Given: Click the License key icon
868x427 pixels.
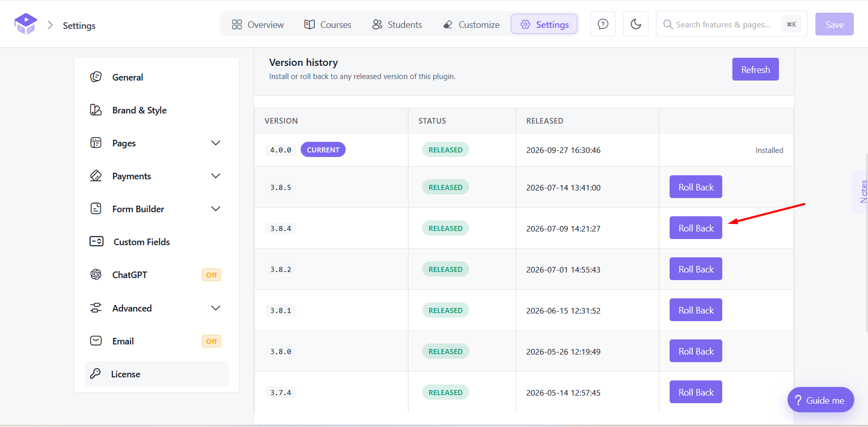Looking at the screenshot, I should pyautogui.click(x=95, y=374).
